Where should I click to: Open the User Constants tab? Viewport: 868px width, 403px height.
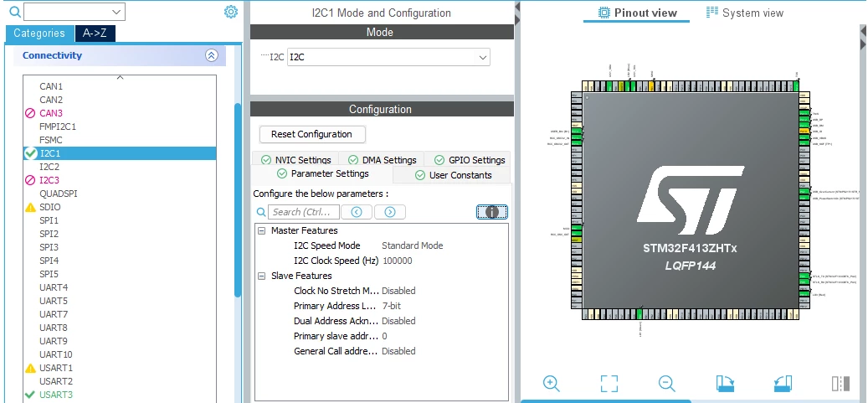click(x=452, y=175)
